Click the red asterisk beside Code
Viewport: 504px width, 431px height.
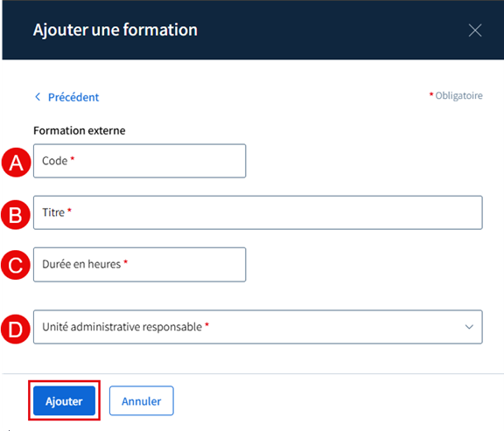[73, 158]
